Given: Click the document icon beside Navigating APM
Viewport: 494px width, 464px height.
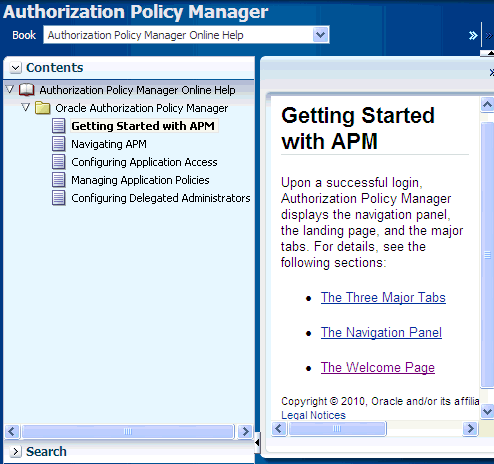Looking at the screenshot, I should coord(59,144).
